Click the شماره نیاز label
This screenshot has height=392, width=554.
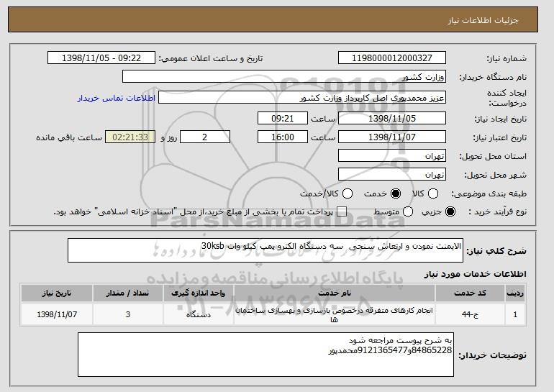507,59
